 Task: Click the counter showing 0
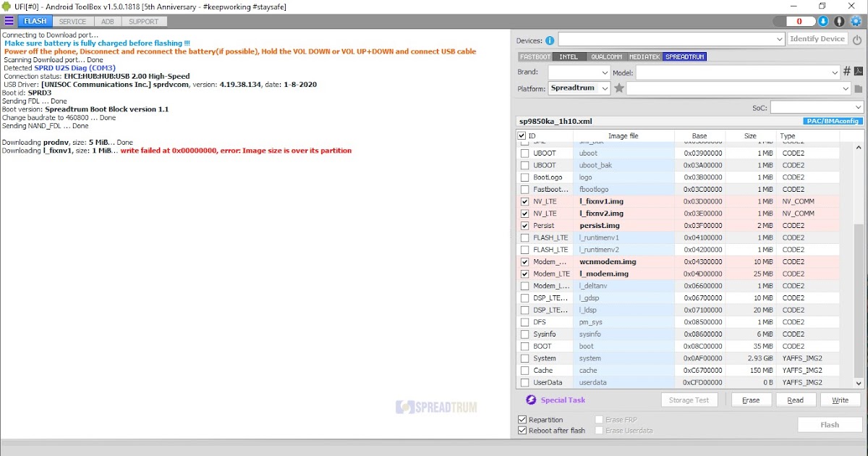pyautogui.click(x=800, y=22)
